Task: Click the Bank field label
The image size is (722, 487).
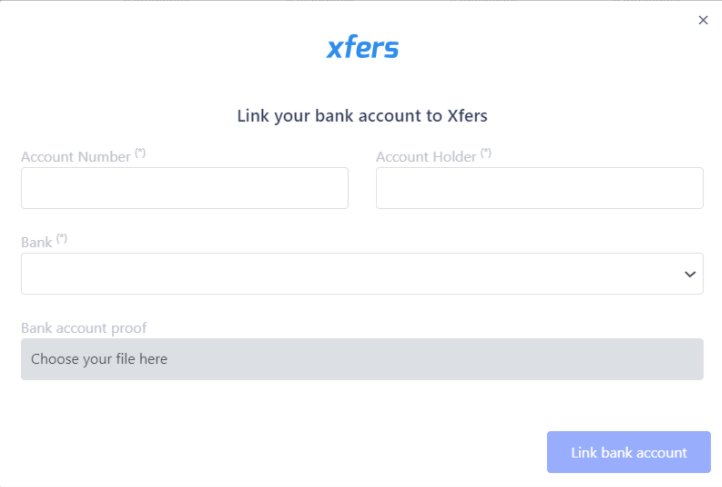Action: pos(37,243)
